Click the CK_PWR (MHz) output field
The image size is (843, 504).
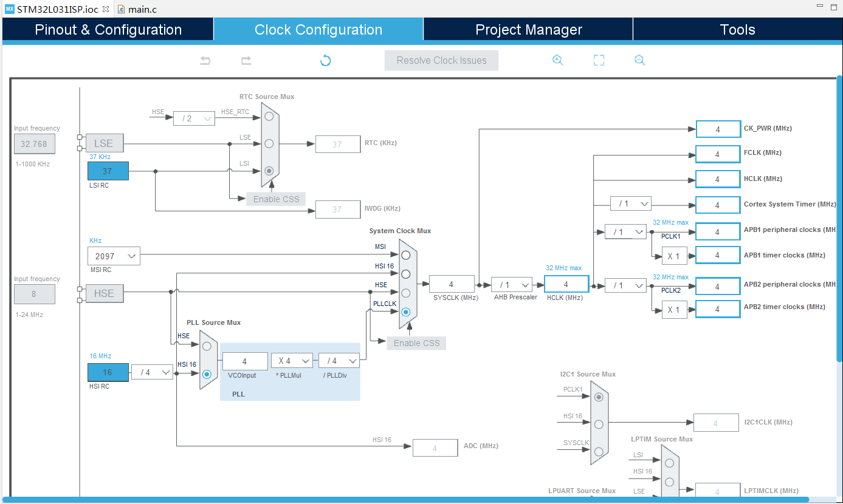[718, 129]
